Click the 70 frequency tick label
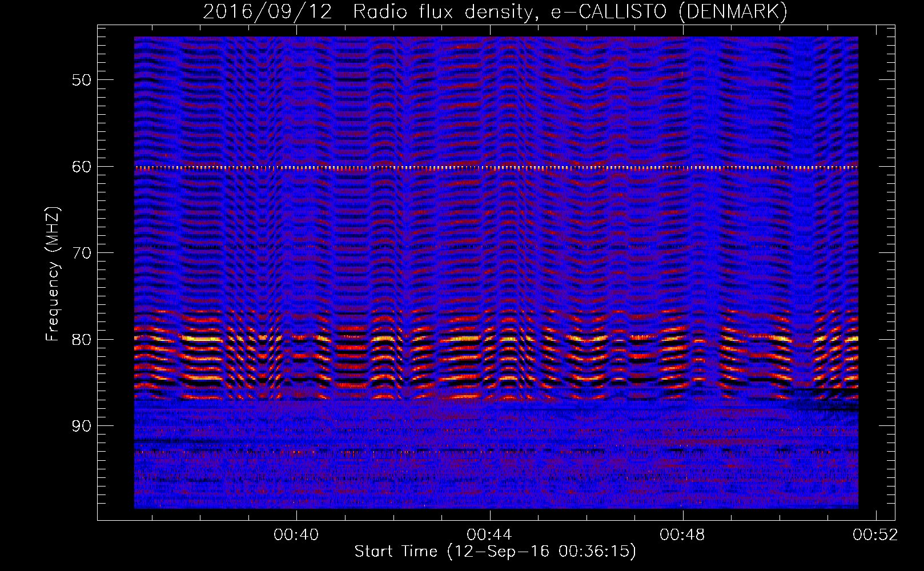 tap(81, 253)
